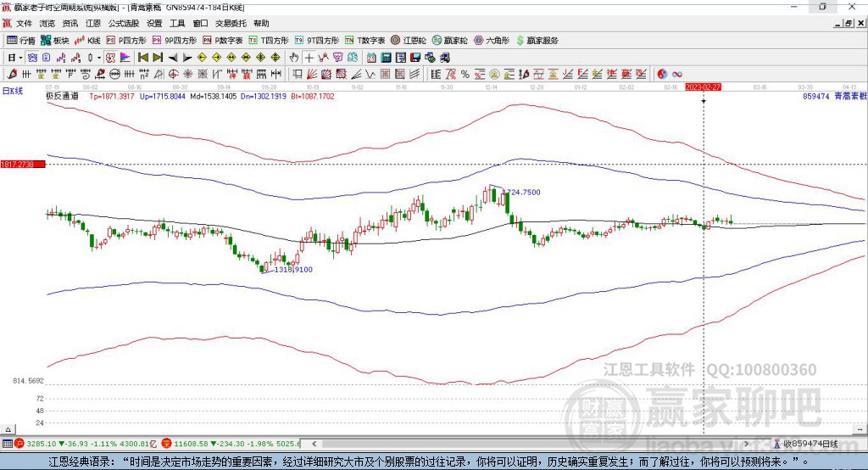Image resolution: width=868 pixels, height=470 pixels.
Task: Open the T数字表 number table
Action: [365, 40]
